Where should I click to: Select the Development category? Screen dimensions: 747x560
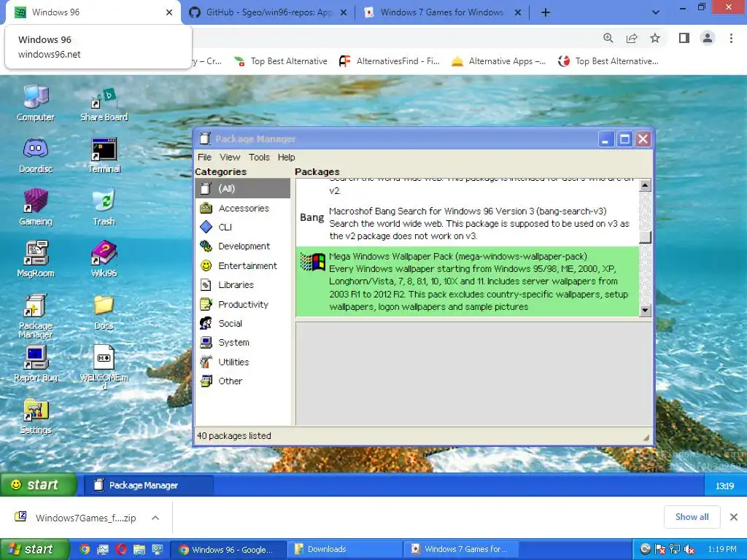[x=243, y=246]
